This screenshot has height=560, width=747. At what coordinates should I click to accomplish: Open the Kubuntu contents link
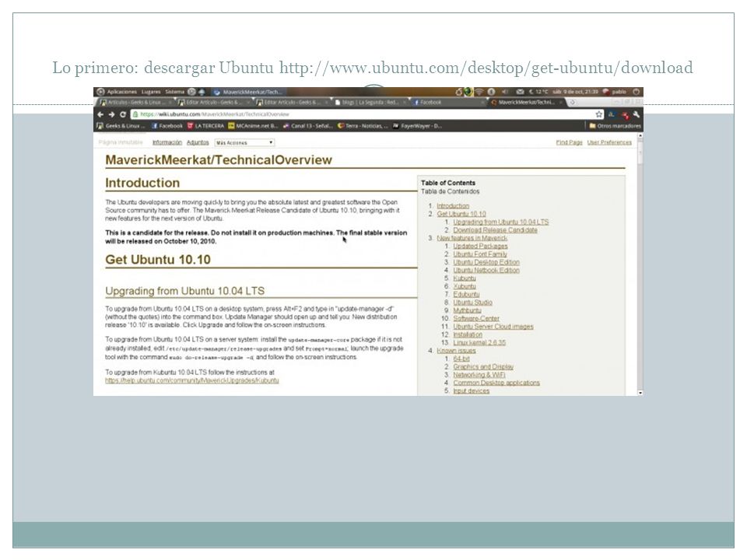click(465, 278)
